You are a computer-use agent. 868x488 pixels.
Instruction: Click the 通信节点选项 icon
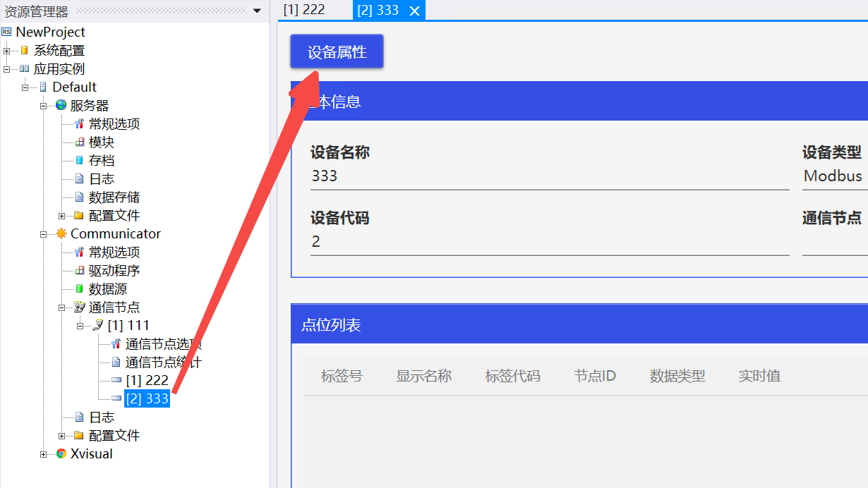pyautogui.click(x=116, y=343)
